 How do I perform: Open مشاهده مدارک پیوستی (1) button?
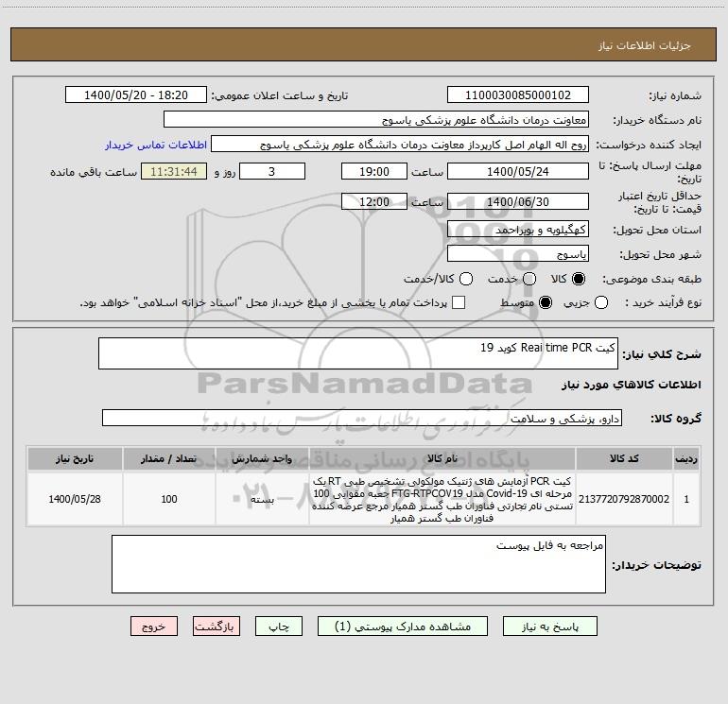[x=403, y=627]
